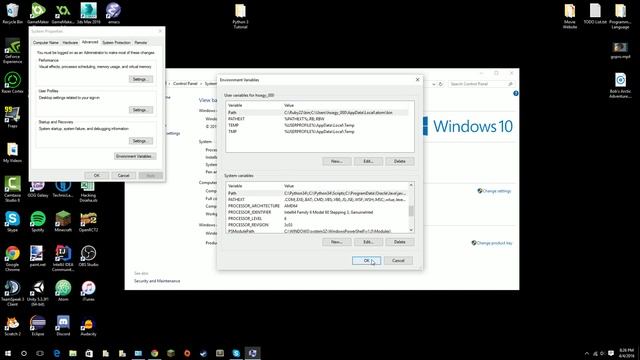Click the system variables scrollbar down arrow
Viewport: 640px width, 360px height.
tap(411, 230)
